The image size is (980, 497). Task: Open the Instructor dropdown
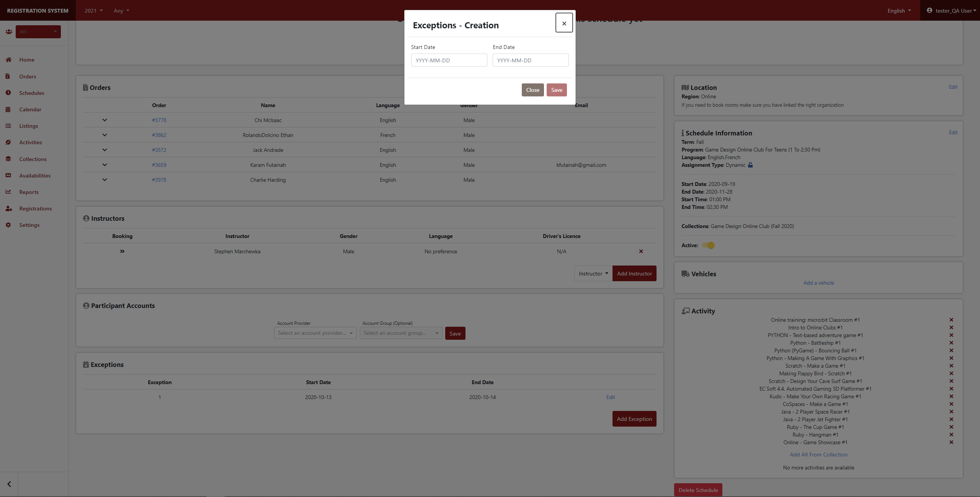[593, 274]
